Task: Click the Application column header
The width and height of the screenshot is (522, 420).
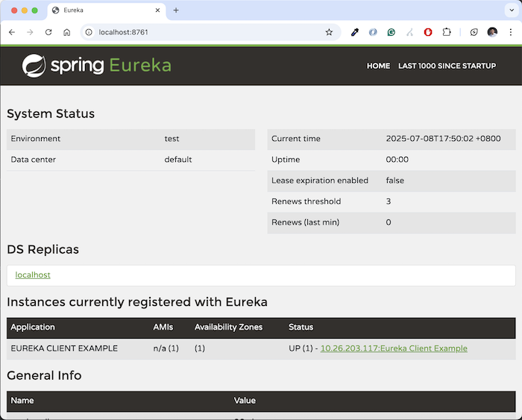Action: [x=33, y=327]
